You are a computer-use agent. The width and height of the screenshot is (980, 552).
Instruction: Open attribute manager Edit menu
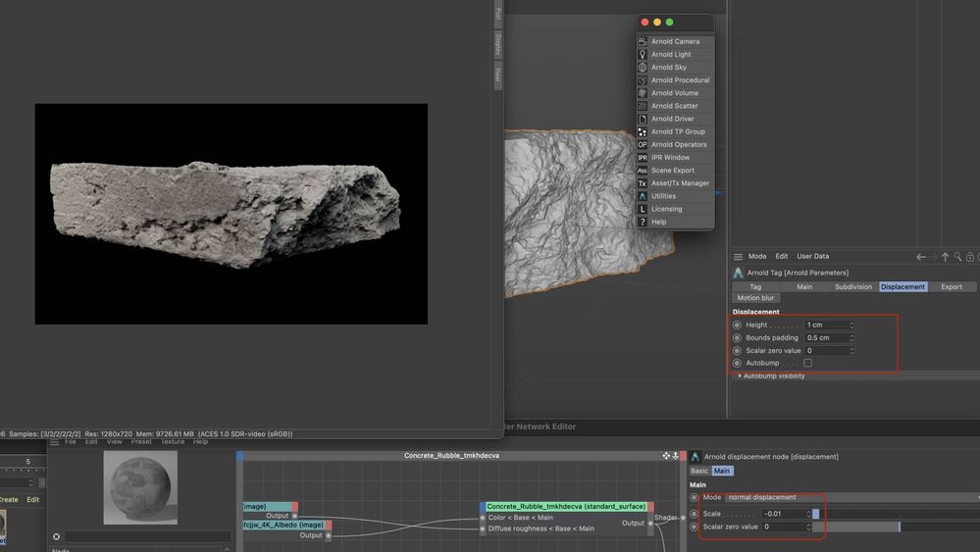pyautogui.click(x=781, y=257)
